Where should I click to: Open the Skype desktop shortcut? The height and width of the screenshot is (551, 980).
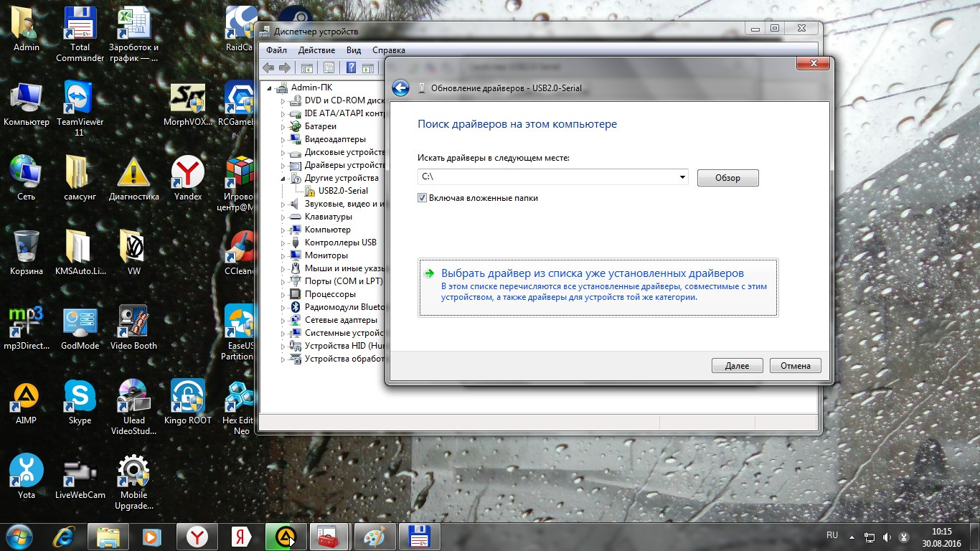pyautogui.click(x=80, y=402)
